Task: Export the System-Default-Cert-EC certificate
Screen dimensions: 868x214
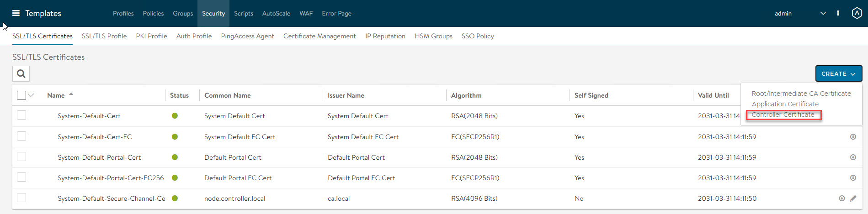Action: click(853, 137)
